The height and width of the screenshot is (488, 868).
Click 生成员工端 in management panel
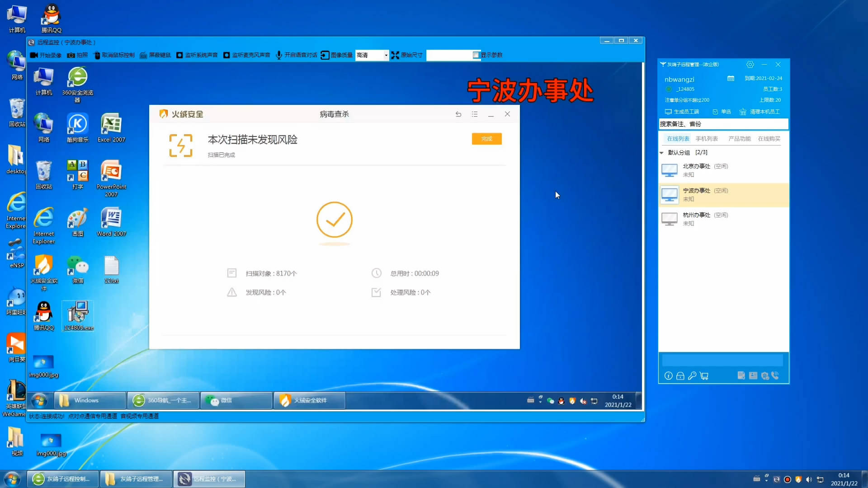pyautogui.click(x=682, y=112)
